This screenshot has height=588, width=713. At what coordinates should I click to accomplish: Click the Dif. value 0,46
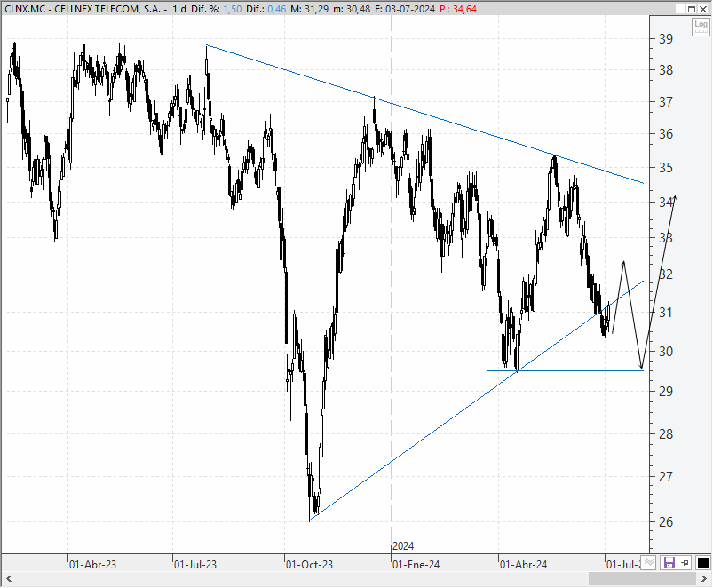(x=276, y=9)
